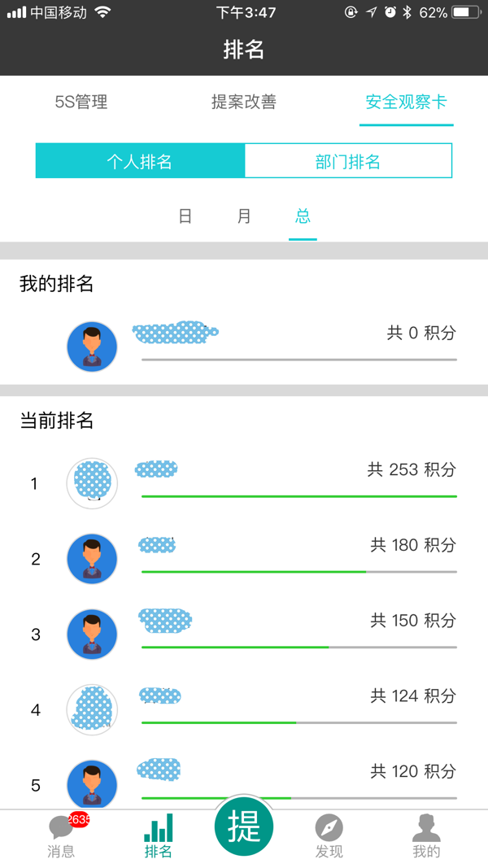
Task: Go to 我的 profile icon
Action: click(426, 828)
